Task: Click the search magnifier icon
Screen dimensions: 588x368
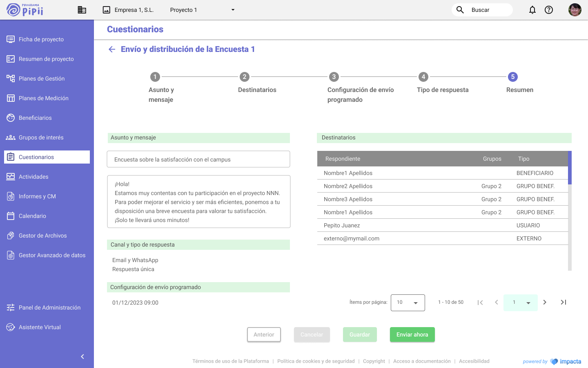Action: pos(460,10)
